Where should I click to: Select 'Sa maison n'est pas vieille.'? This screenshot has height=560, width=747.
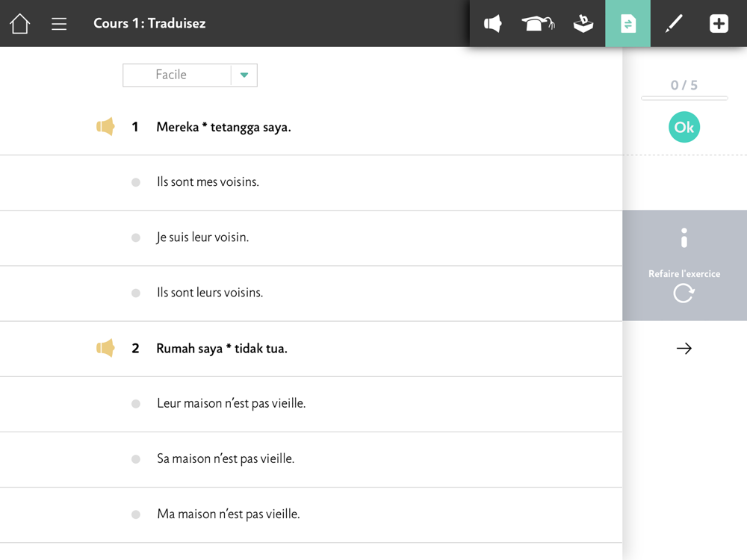point(225,458)
